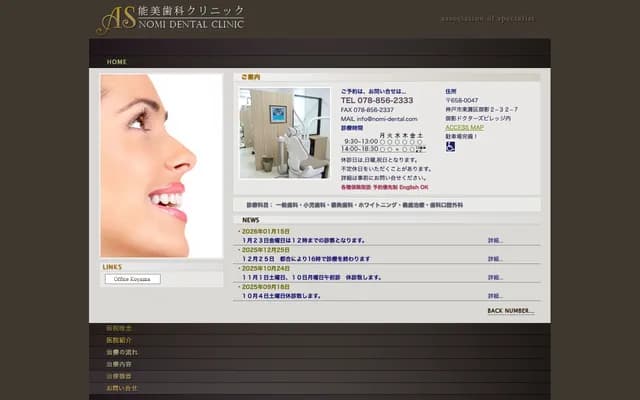Open the お問い合せ menu item
The image size is (640, 400).
[122, 388]
